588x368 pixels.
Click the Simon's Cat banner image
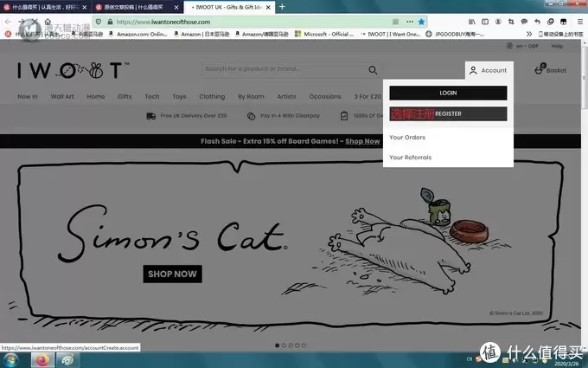click(291, 244)
